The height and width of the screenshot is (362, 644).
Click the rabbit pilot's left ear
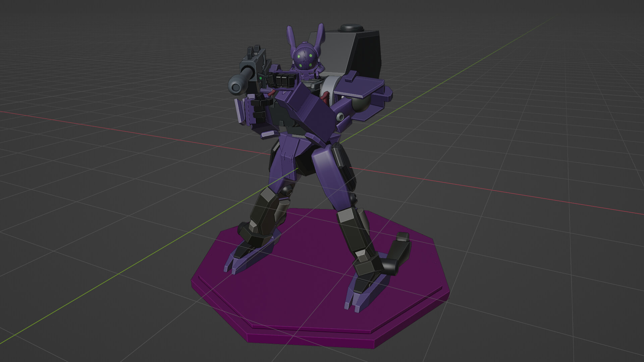click(x=290, y=35)
